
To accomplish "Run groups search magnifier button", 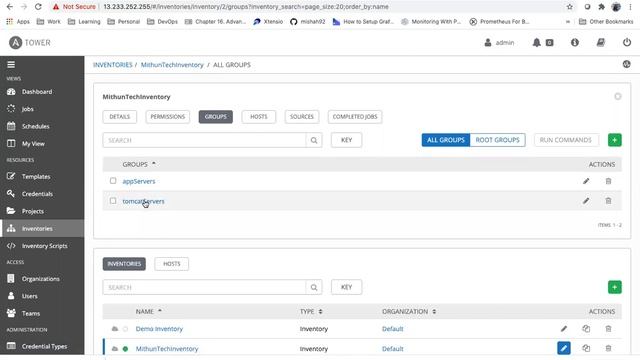I will [x=314, y=140].
